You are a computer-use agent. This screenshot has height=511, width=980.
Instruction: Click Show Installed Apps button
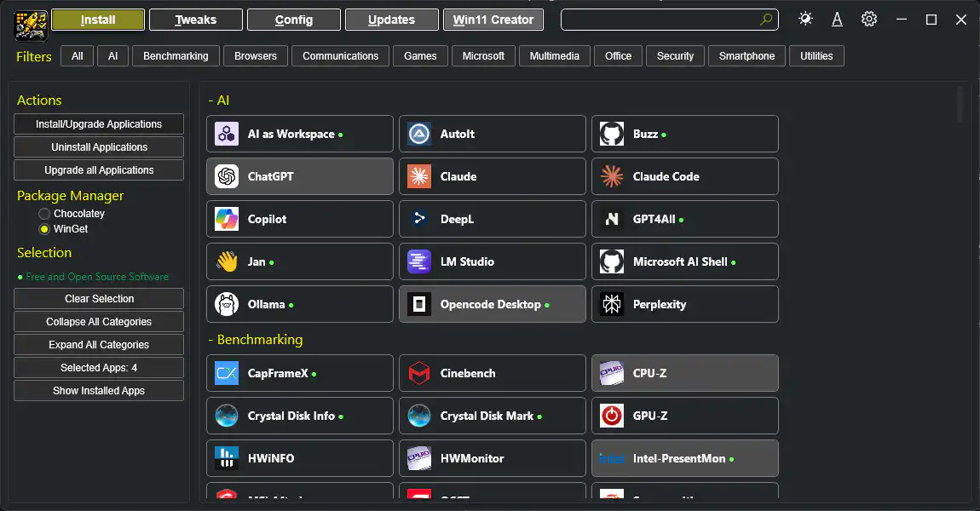coord(99,390)
